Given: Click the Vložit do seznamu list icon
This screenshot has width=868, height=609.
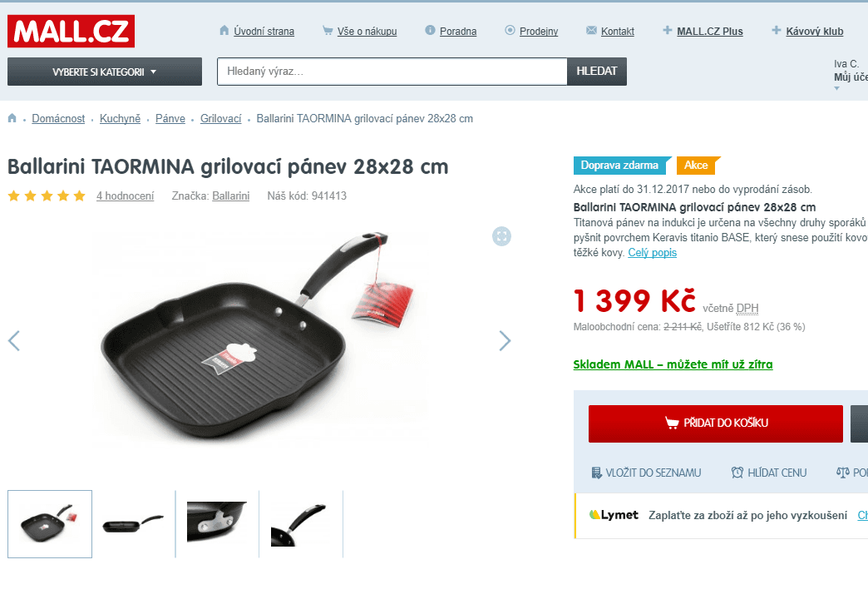Looking at the screenshot, I should click(596, 473).
